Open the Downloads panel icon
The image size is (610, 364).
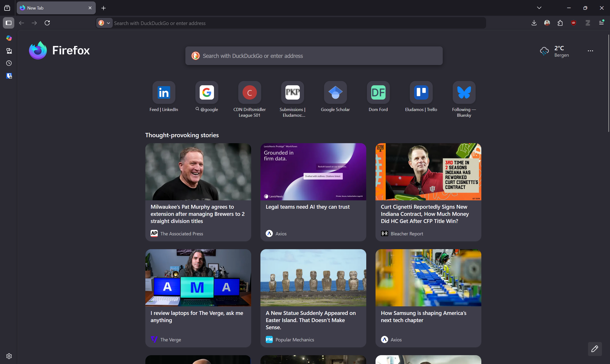pos(534,23)
